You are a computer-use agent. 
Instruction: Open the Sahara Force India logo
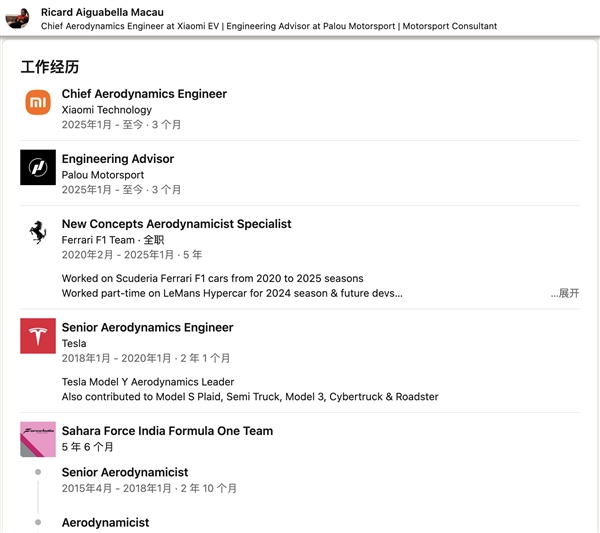(x=38, y=439)
